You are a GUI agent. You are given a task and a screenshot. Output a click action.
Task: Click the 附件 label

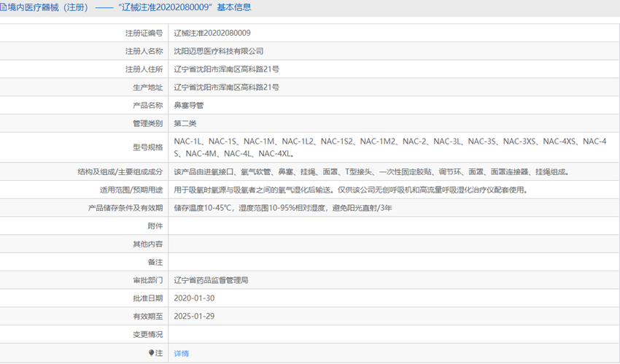click(x=155, y=226)
